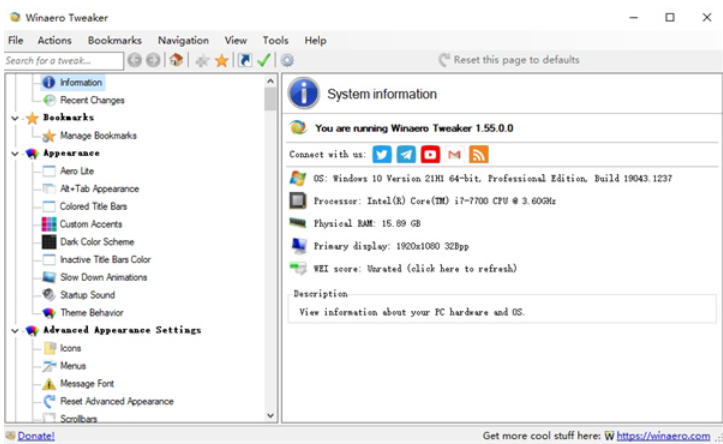Click tree panel scrollbar down arrow
This screenshot has height=444, width=723.
[x=271, y=415]
